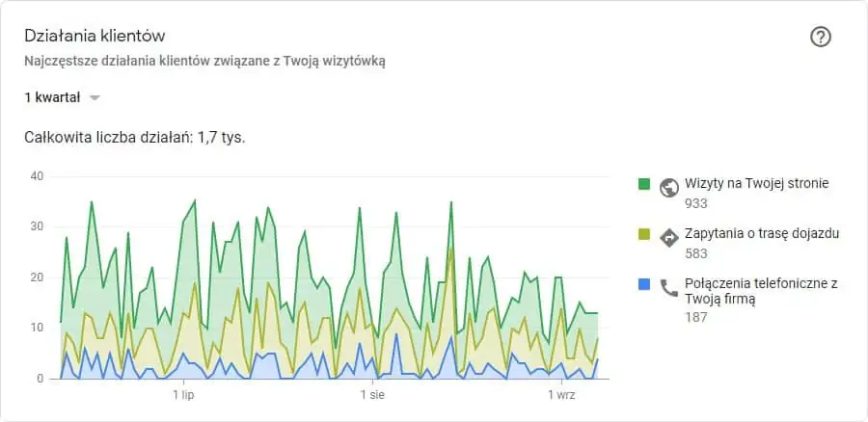The width and height of the screenshot is (868, 422).
Task: Click the 187 phone calls count
Action: coord(695,318)
